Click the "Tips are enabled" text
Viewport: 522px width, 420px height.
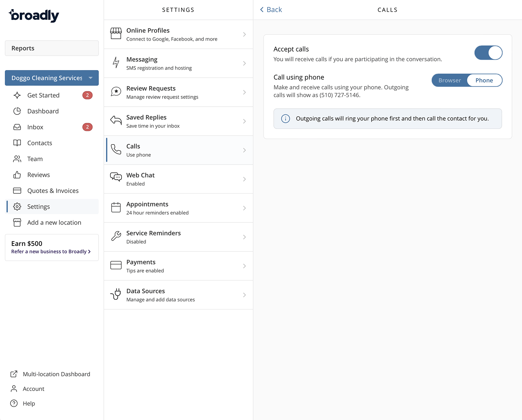pos(145,271)
